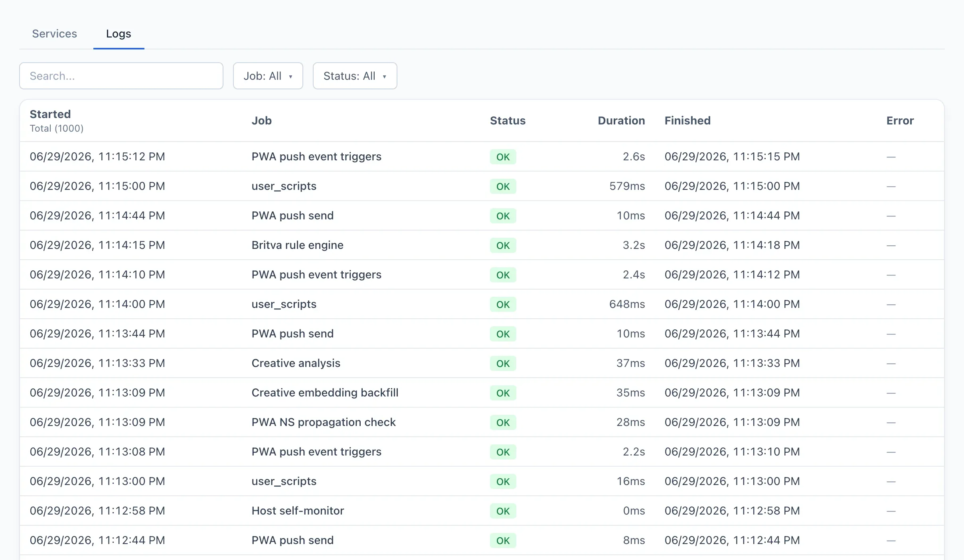964x560 pixels.
Task: Click PWA push send at 11:13:44 PM
Action: click(x=292, y=333)
